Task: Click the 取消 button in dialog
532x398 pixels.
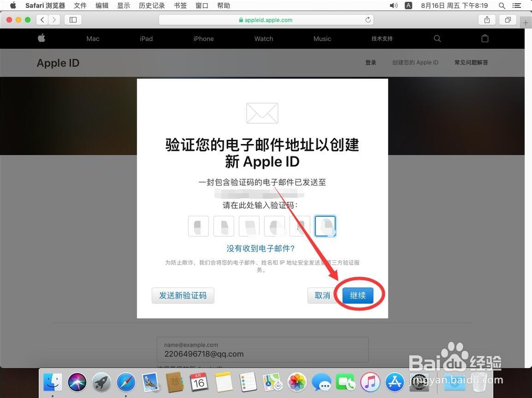Action: pos(322,295)
